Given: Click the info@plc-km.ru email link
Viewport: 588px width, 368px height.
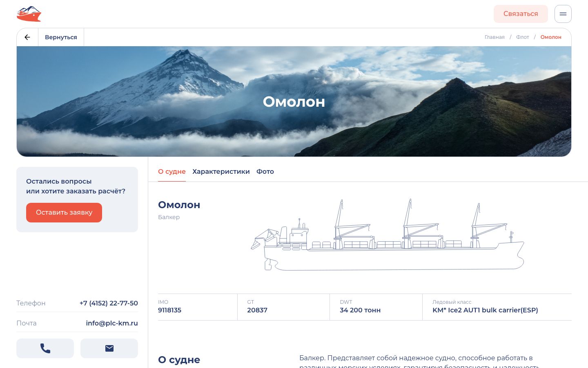Looking at the screenshot, I should coord(112,323).
